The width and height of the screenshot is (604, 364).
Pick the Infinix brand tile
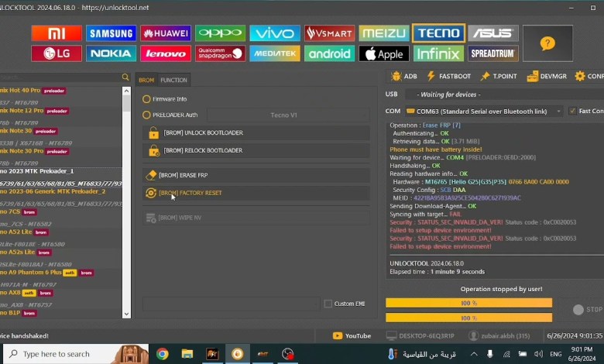pos(438,53)
